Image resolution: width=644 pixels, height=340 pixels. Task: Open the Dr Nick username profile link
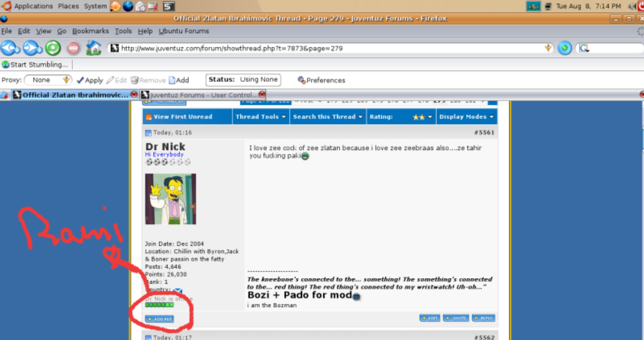165,147
